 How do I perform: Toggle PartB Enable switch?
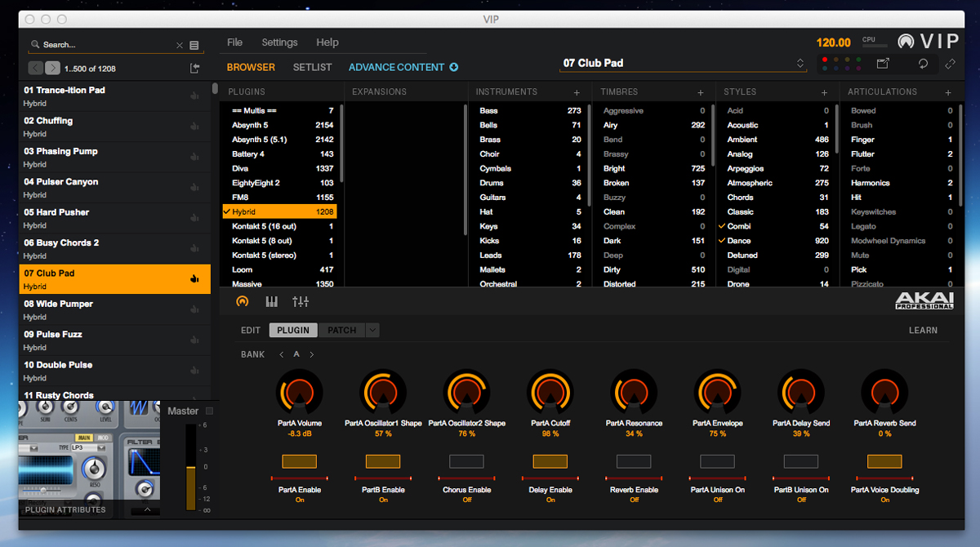click(383, 461)
